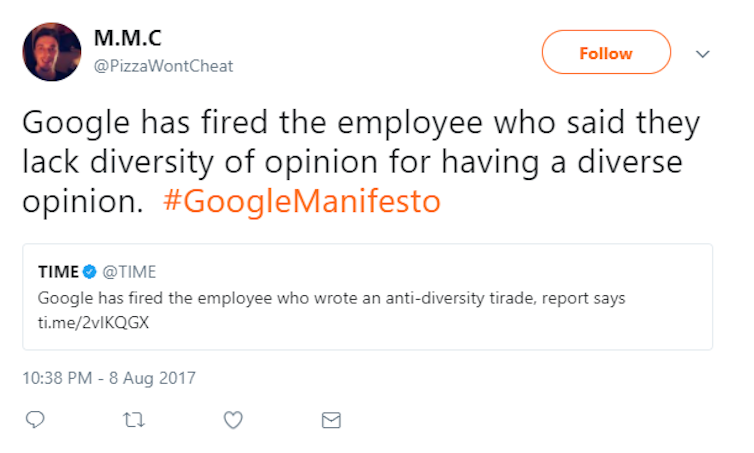The width and height of the screenshot is (754, 453).
Task: Open the 10:38 PM - 8 Aug 2017 timestamp
Action: [109, 378]
